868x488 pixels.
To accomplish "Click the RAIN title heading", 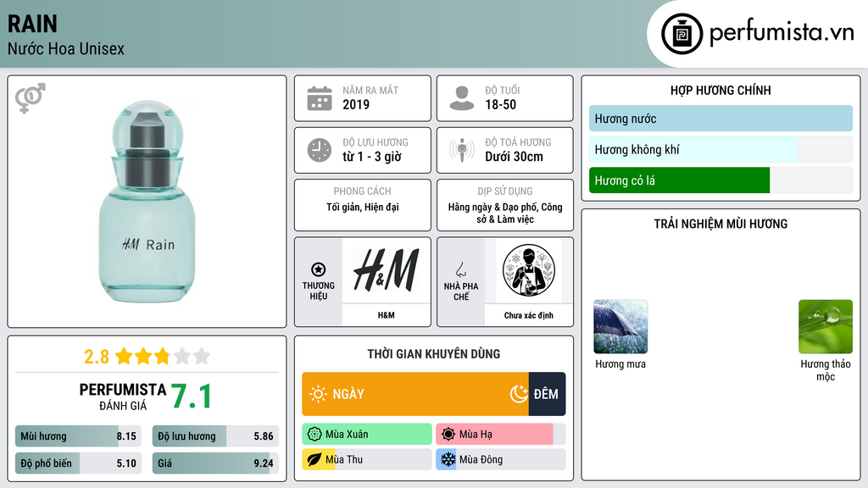I will pos(32,24).
